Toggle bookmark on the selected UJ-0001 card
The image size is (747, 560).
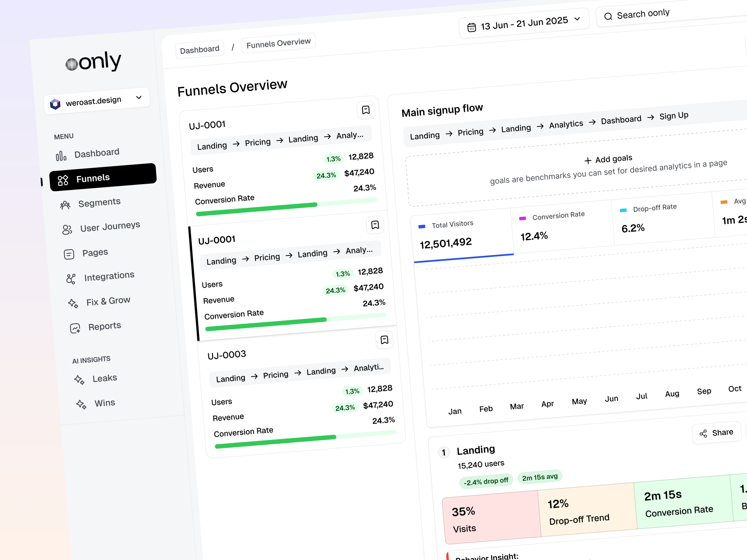pyautogui.click(x=375, y=225)
